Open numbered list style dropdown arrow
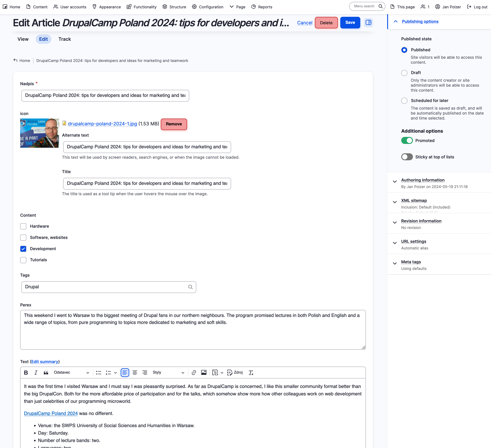The image size is (491, 448). (116, 373)
